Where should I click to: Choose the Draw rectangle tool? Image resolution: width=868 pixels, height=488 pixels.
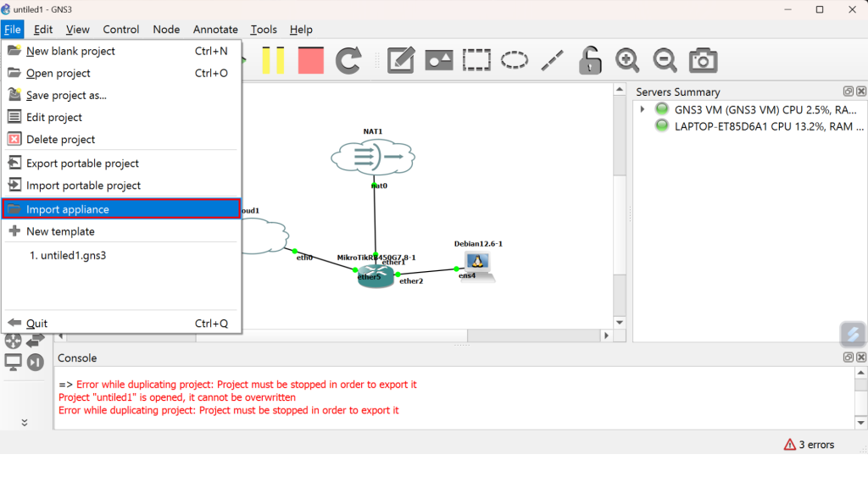pyautogui.click(x=476, y=60)
